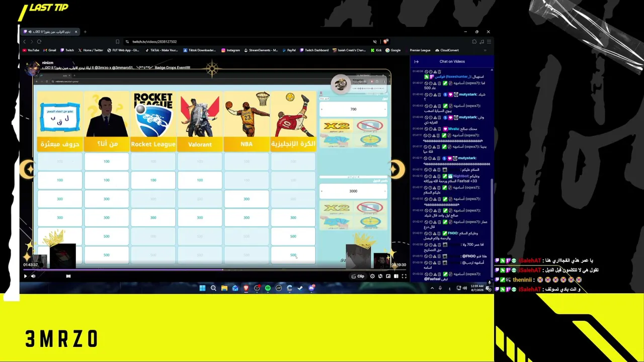Open taskbar Search
The width and height of the screenshot is (644, 362).
213,288
